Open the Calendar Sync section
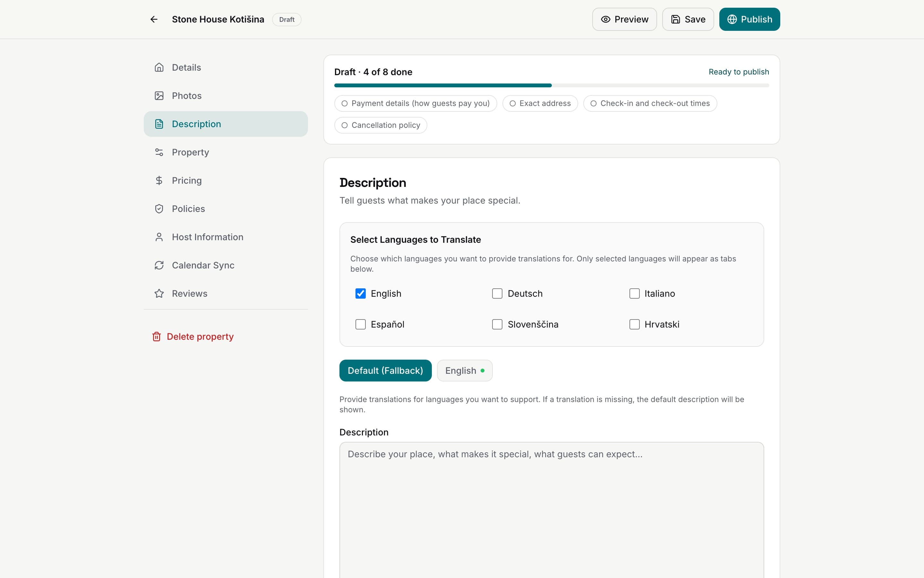924x578 pixels. coord(226,265)
